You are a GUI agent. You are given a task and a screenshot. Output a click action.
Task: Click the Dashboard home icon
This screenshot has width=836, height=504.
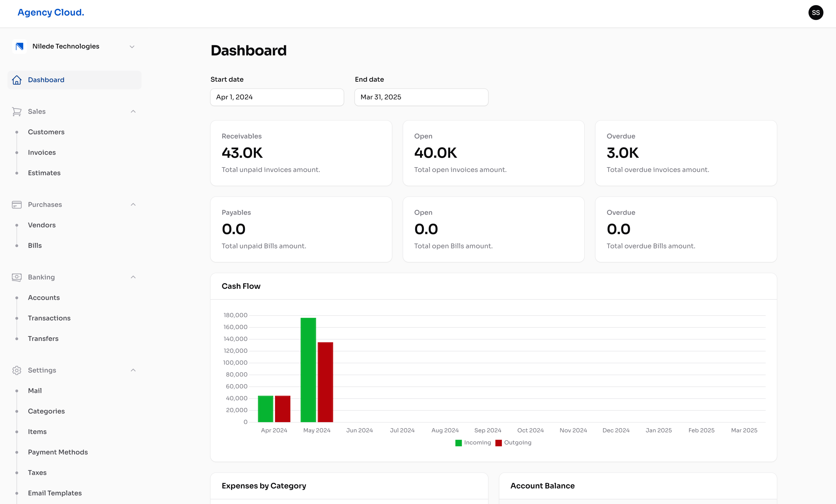click(x=17, y=80)
